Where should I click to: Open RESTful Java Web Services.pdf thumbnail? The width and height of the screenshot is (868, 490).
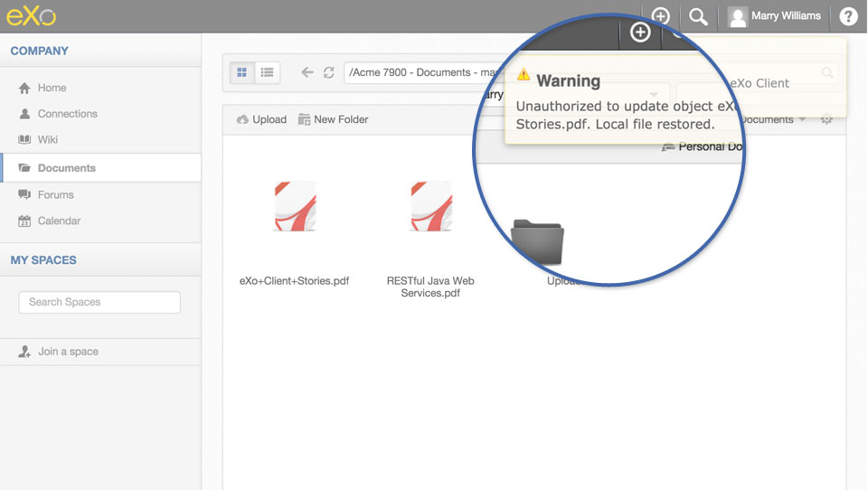[431, 206]
